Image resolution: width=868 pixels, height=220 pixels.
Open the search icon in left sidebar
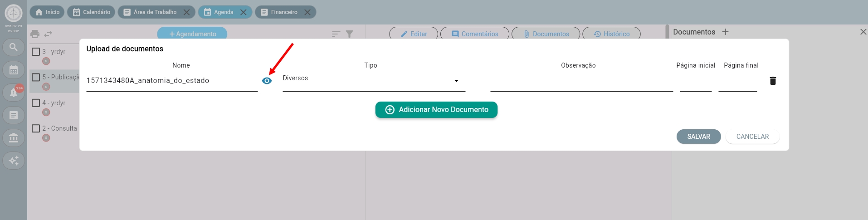click(14, 47)
